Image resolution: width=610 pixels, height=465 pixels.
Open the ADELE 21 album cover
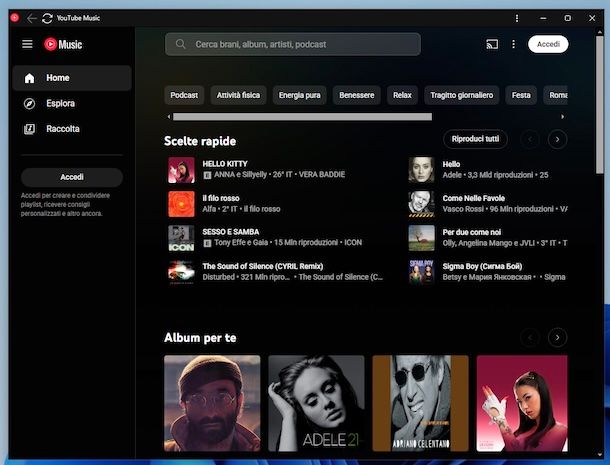316,403
